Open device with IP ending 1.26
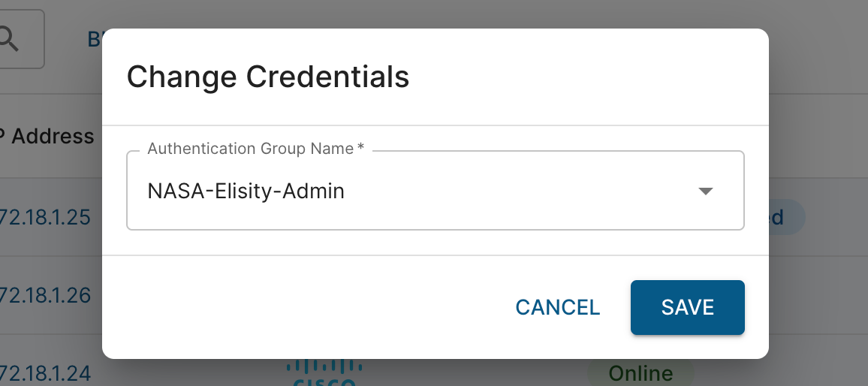This screenshot has height=386, width=868. click(45, 295)
